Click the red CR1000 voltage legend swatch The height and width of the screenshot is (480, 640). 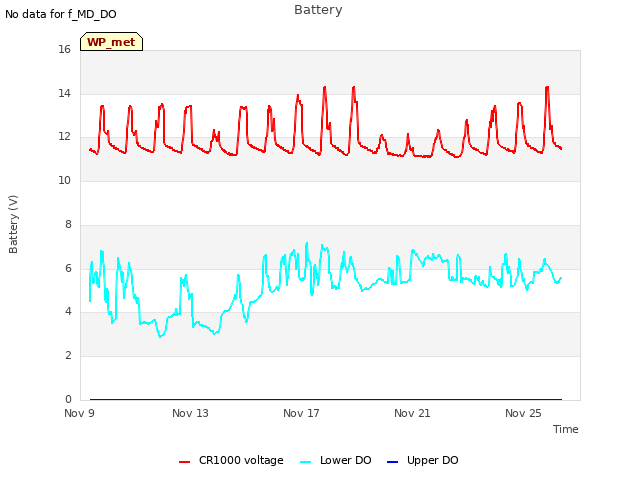tap(184, 462)
